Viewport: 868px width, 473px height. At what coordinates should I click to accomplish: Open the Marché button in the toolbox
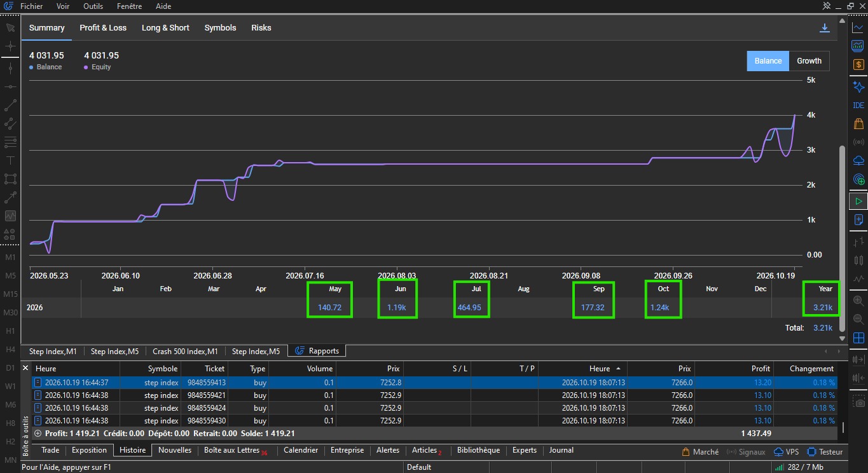(700, 452)
